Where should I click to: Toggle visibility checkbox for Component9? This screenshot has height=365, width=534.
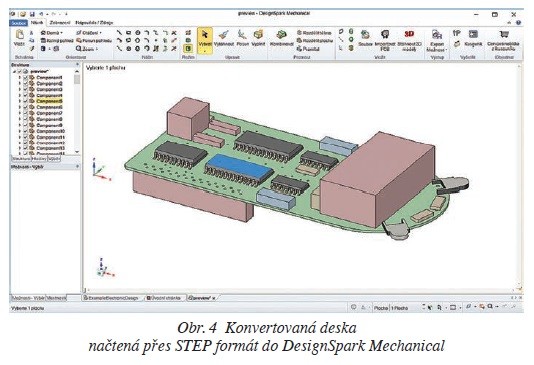[26, 125]
